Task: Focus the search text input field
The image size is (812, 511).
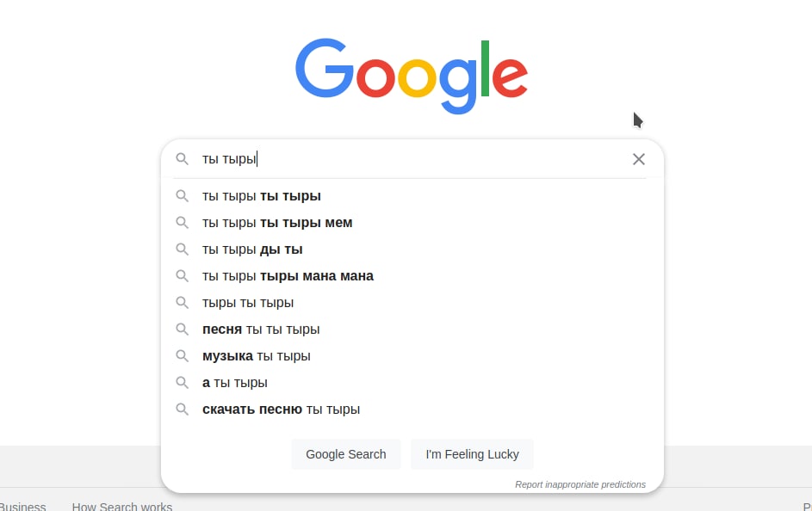Action: tap(414, 159)
